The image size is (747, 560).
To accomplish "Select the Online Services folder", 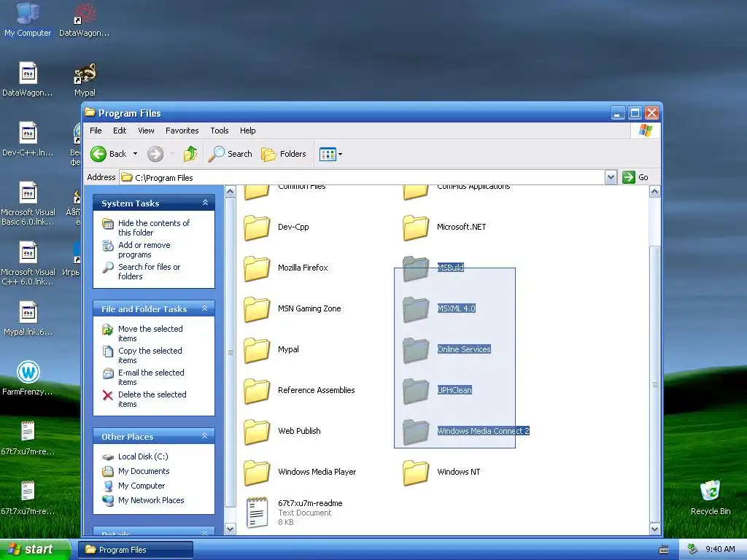I will (446, 349).
